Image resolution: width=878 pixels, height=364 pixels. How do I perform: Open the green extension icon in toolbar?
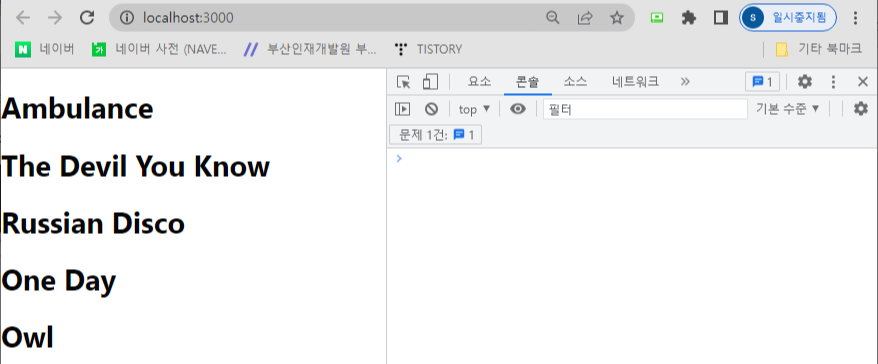point(657,18)
